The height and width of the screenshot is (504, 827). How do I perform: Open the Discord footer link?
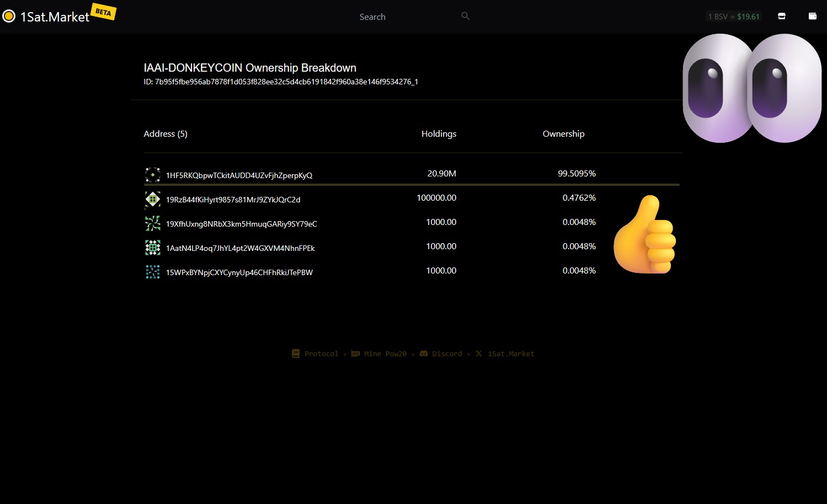447,354
